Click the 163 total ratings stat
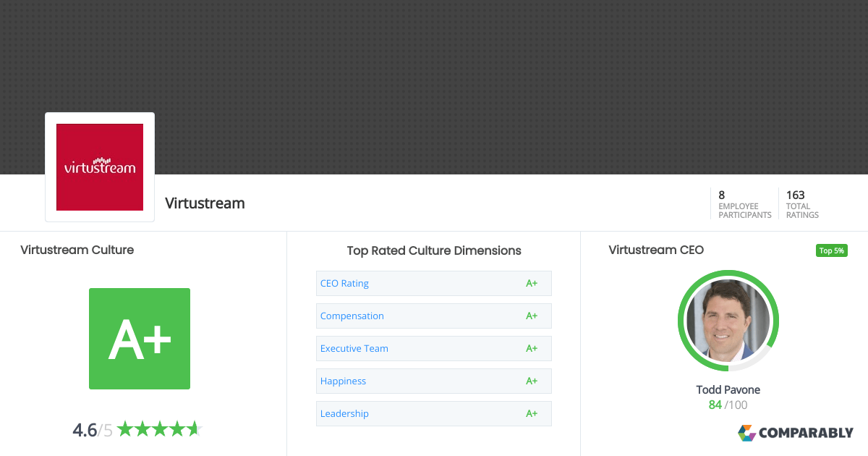 [802, 204]
